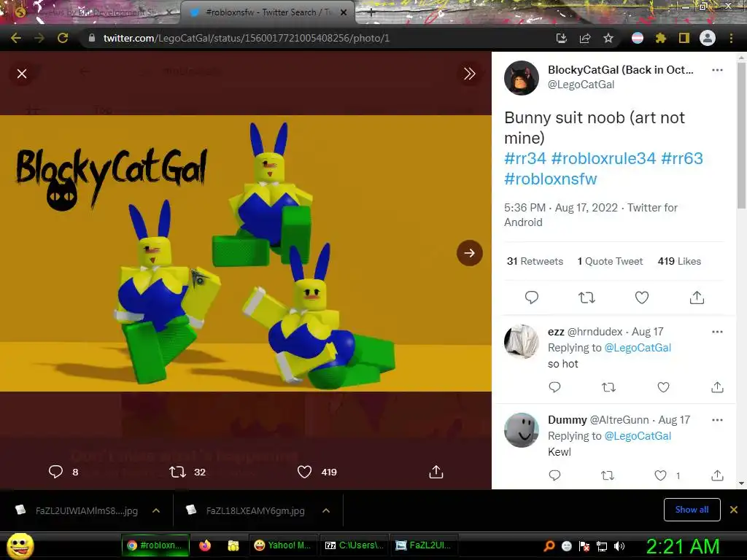Open more options for BlockyCatGal tweet
Image resolution: width=747 pixels, height=560 pixels.
pos(717,70)
